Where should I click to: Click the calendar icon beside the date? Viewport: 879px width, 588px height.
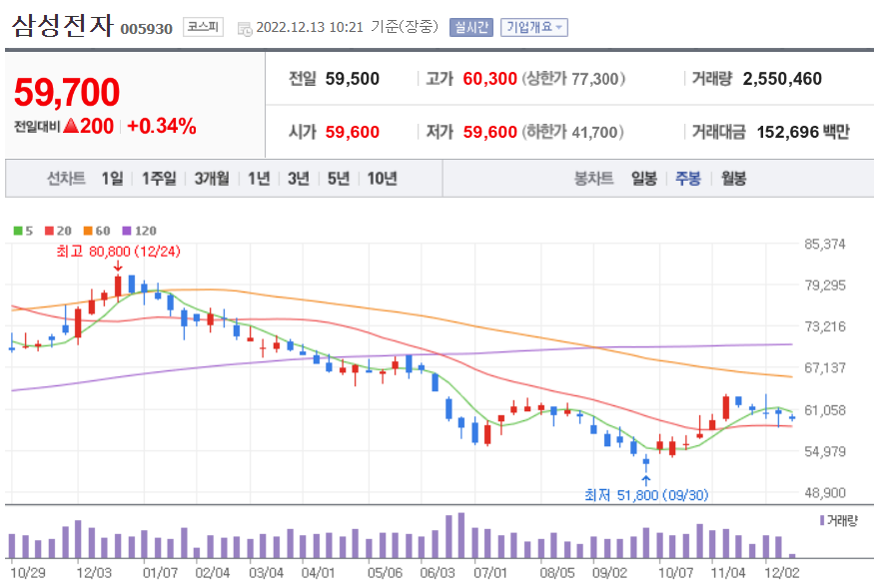(x=245, y=29)
